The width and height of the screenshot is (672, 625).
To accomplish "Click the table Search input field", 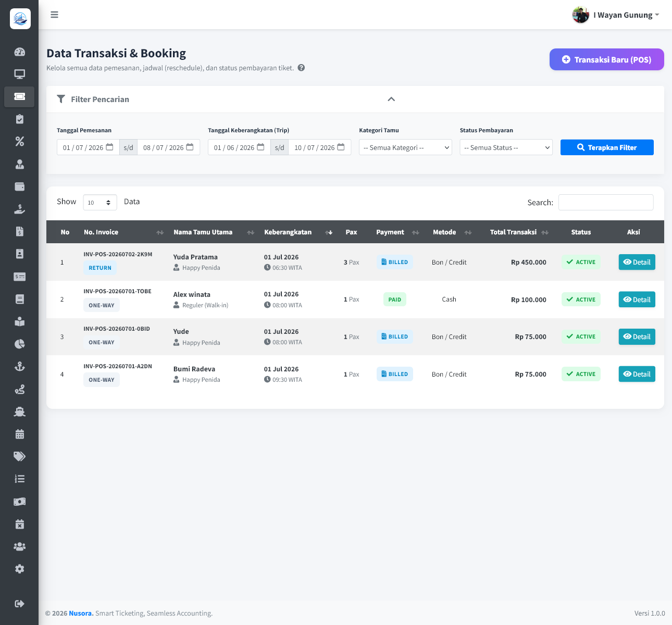I will [x=606, y=202].
